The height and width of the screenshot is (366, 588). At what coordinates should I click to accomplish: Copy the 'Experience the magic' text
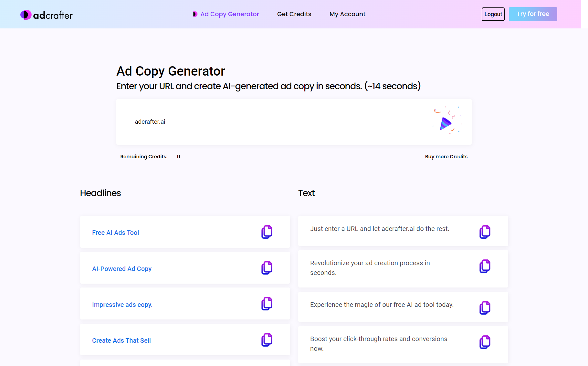[x=485, y=308]
